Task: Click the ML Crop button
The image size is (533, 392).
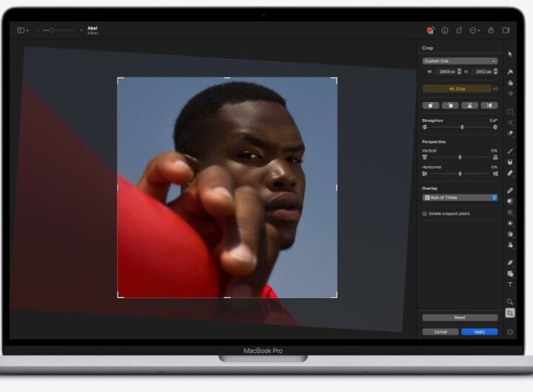Action: click(x=457, y=89)
